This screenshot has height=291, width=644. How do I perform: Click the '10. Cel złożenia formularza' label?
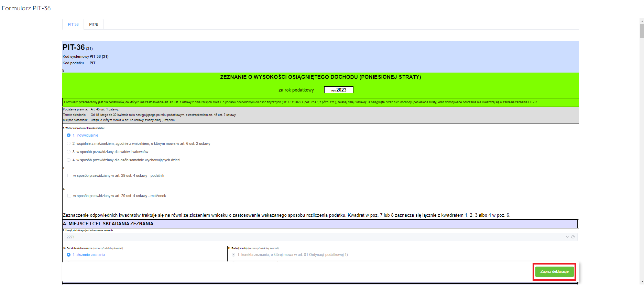[x=93, y=248]
